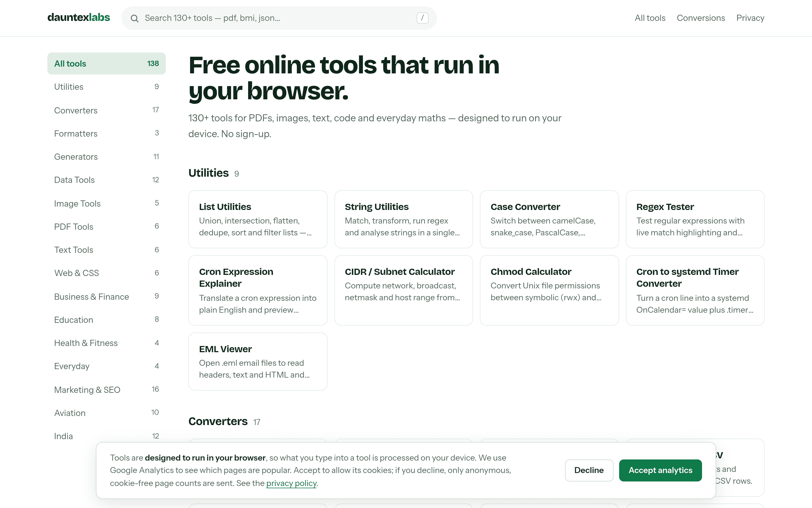812x508 pixels.
Task: Open All tools in top navigation
Action: [x=650, y=18]
